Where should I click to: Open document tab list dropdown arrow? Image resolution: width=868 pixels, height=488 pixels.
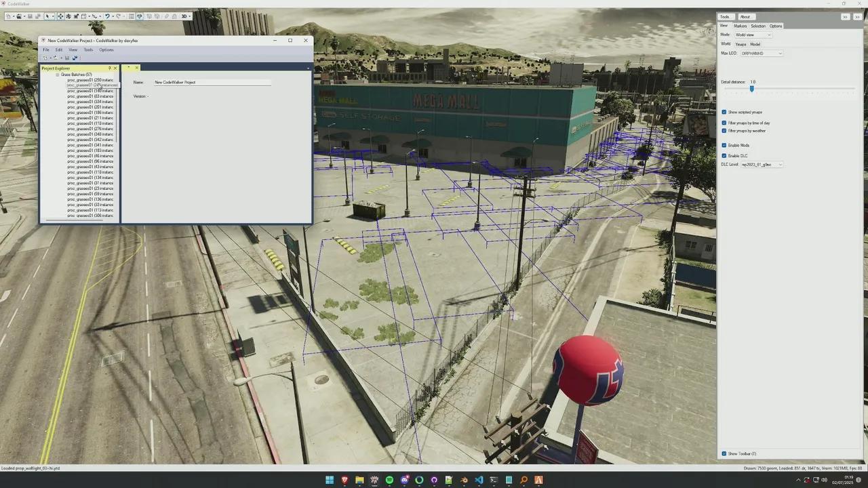(308, 68)
